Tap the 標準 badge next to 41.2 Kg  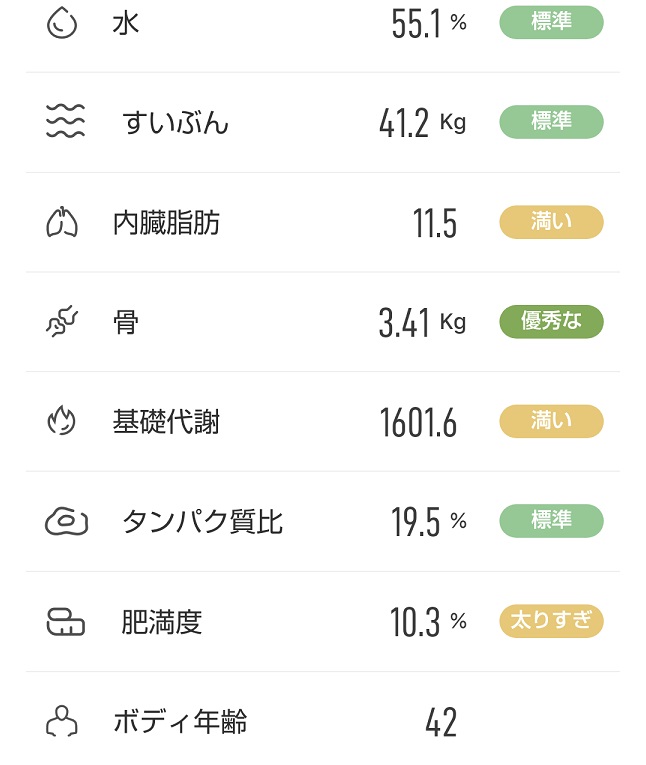(551, 122)
